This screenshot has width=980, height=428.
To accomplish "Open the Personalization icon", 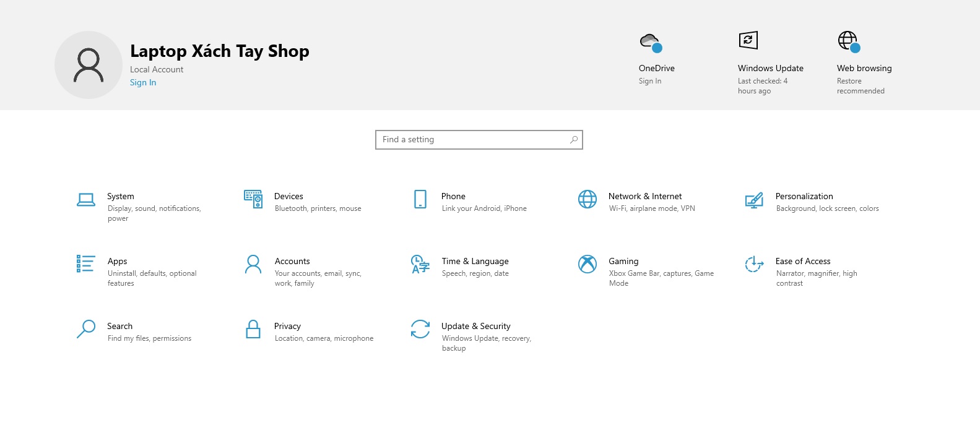I will 754,200.
